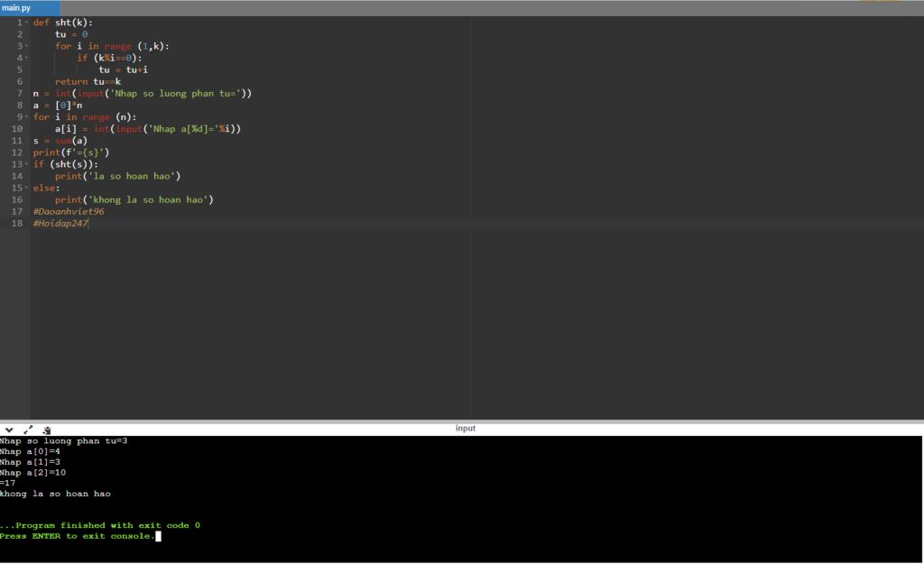
Task: Click console line 'Nhap a[2]=10'
Action: 33,473
